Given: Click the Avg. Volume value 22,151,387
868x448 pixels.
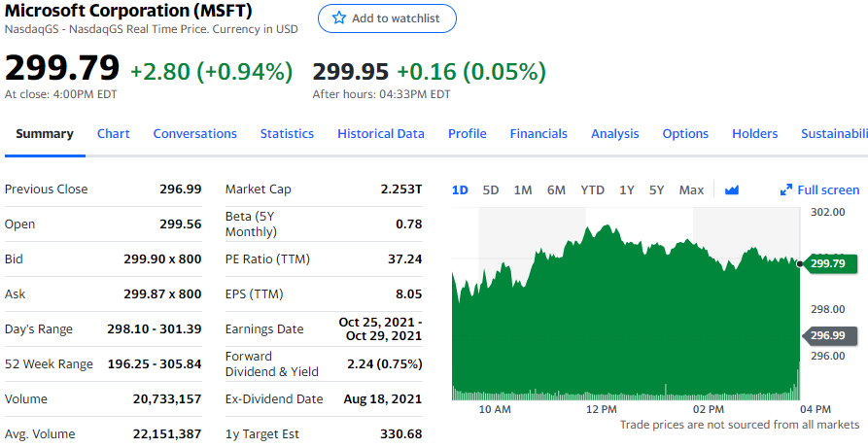Looking at the screenshot, I should coord(167,433).
